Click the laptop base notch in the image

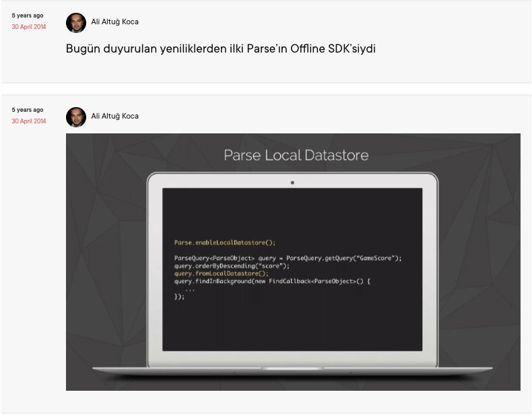click(292, 368)
